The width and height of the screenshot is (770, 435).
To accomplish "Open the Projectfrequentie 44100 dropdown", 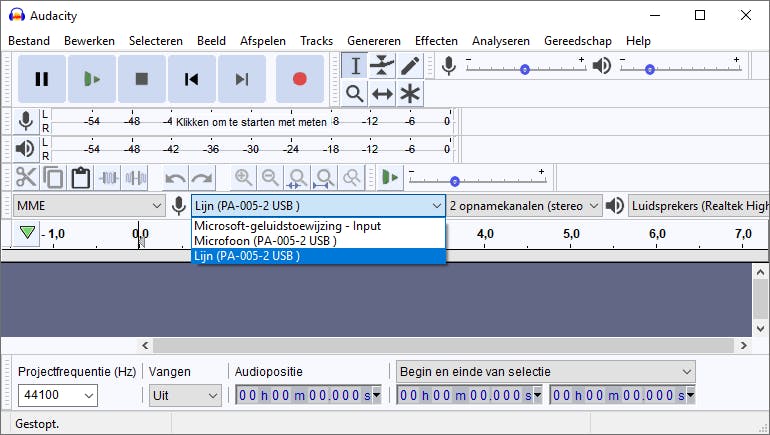I will 57,395.
